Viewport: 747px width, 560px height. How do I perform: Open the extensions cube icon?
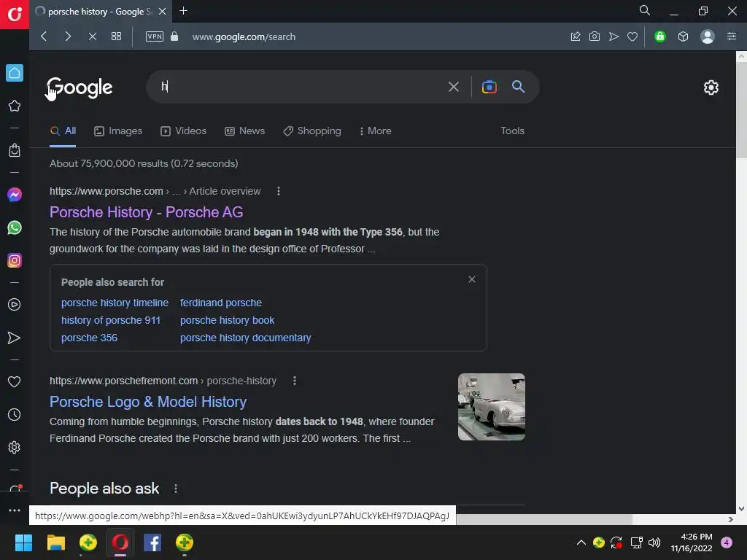[683, 36]
